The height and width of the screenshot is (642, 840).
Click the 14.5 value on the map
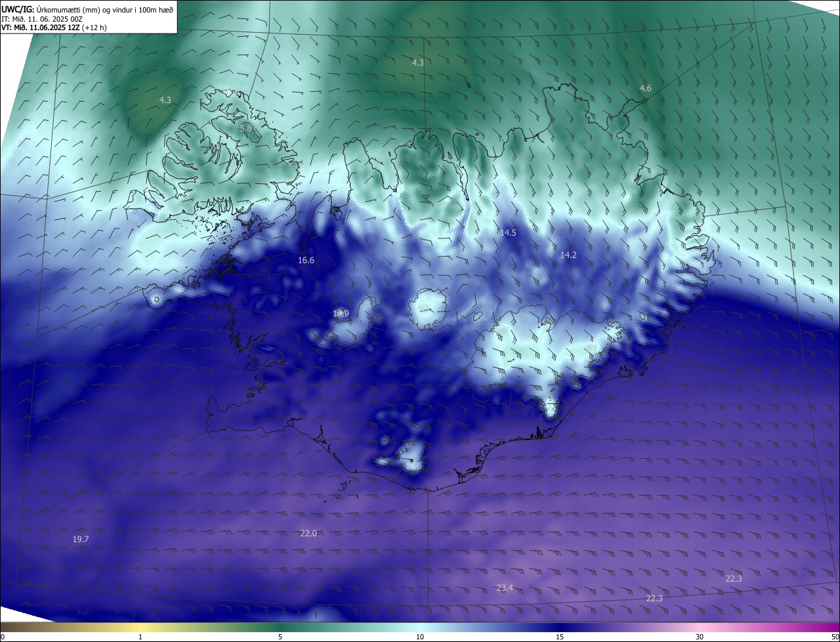508,232
